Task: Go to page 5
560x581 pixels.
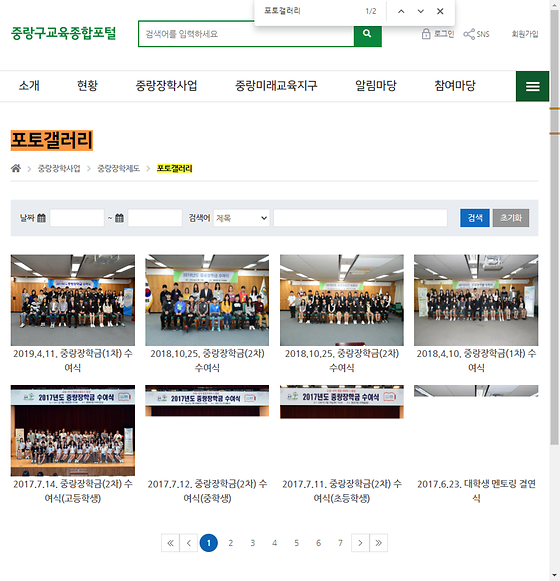Action: tap(296, 543)
